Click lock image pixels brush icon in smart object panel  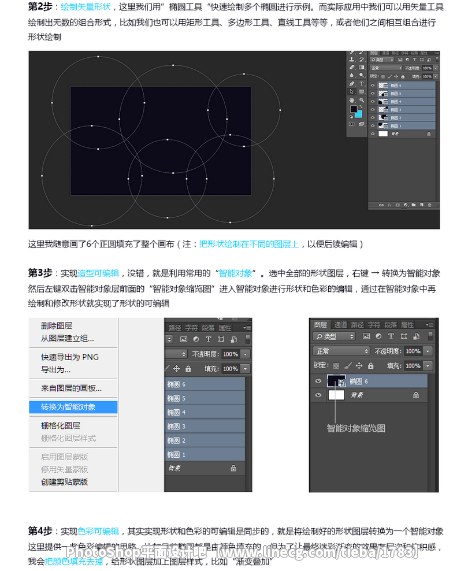click(x=348, y=366)
